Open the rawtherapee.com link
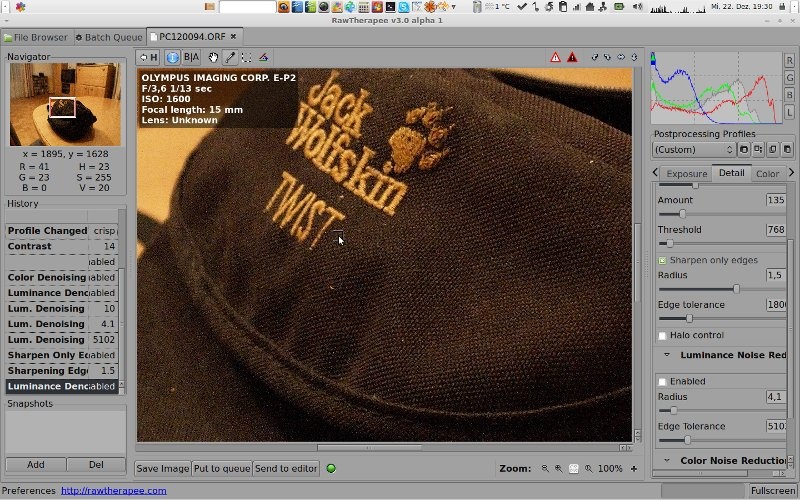Screen dimensions: 800x500 click(114, 491)
